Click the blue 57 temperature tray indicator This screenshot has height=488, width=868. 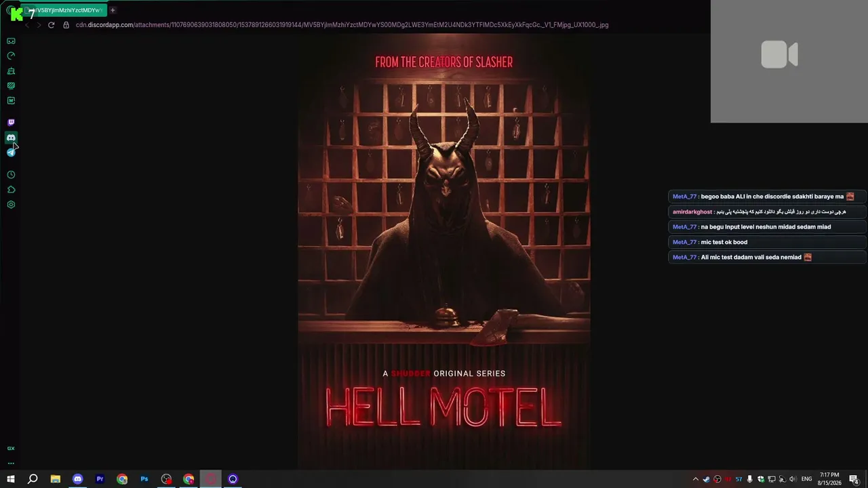coord(738,479)
